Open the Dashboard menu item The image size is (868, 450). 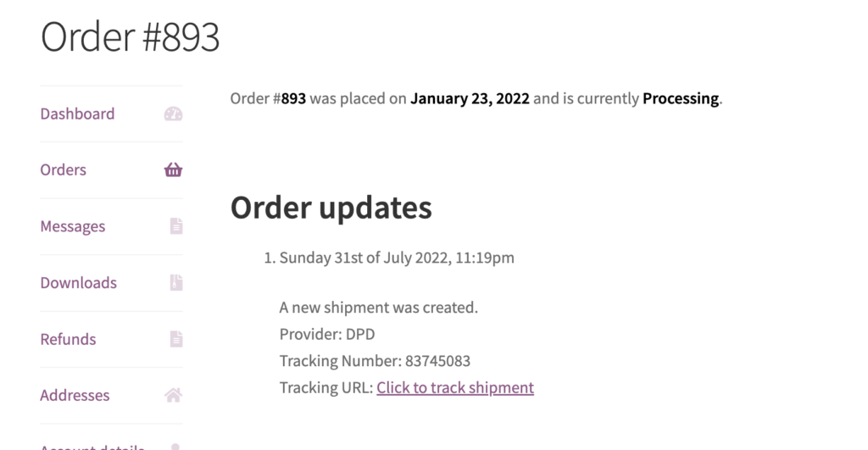pyautogui.click(x=77, y=114)
